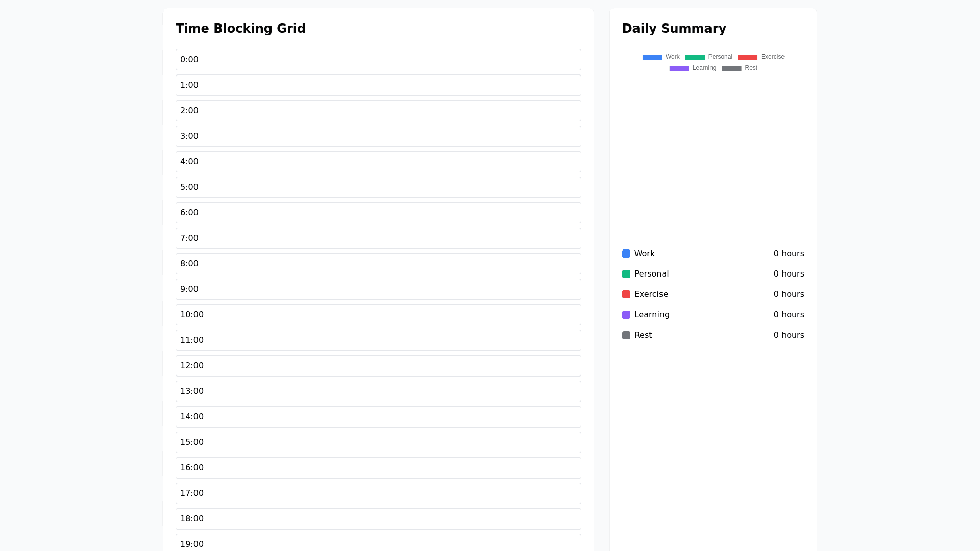Image resolution: width=980 pixels, height=551 pixels.
Task: Click red Exercise square in summary list
Action: [x=626, y=294]
